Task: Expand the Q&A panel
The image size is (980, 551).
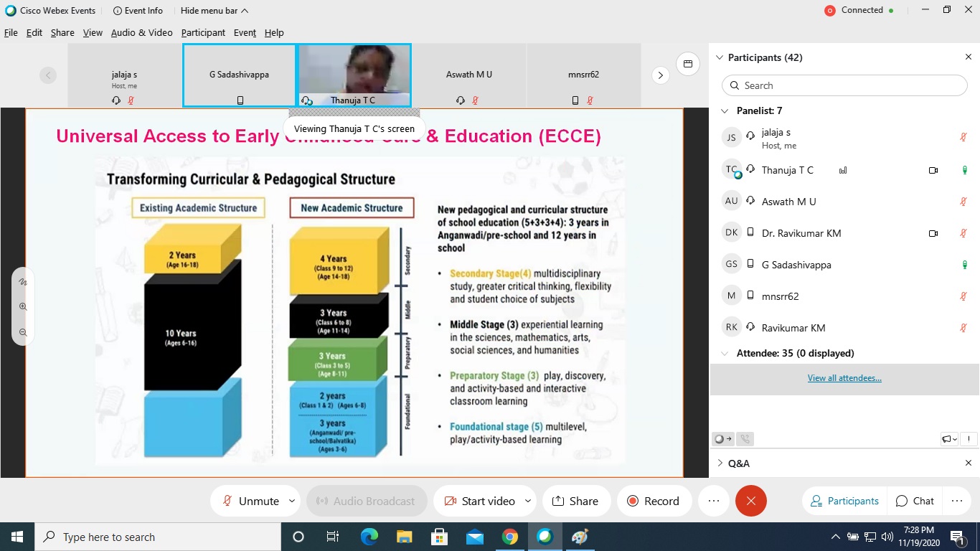Action: click(x=720, y=463)
